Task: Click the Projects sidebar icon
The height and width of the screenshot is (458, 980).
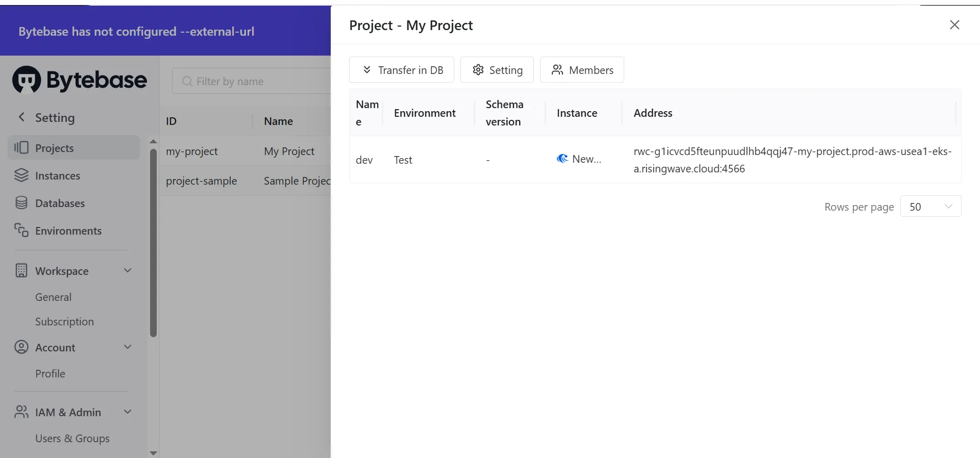Action: pos(21,148)
